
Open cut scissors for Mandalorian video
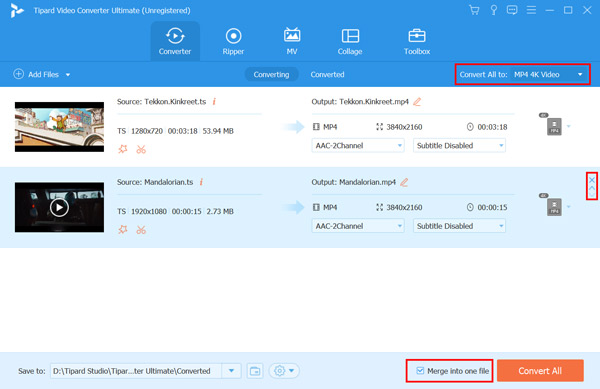(x=141, y=229)
